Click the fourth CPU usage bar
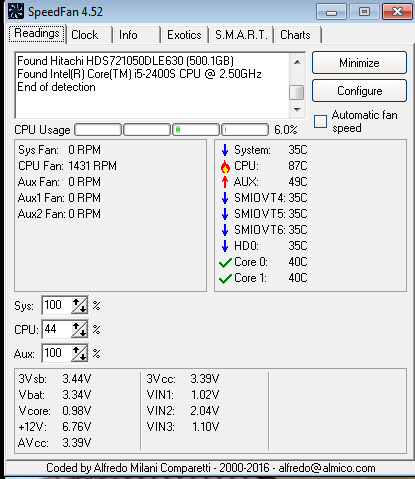This screenshot has width=415, height=479. point(245,130)
